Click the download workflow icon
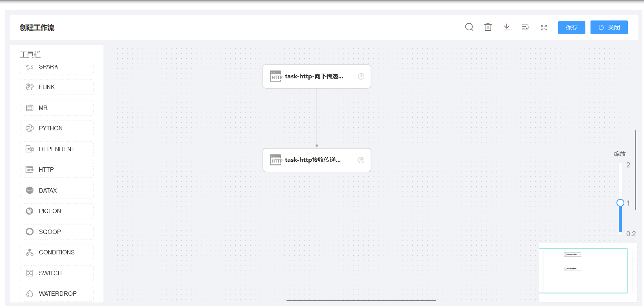 click(x=506, y=27)
